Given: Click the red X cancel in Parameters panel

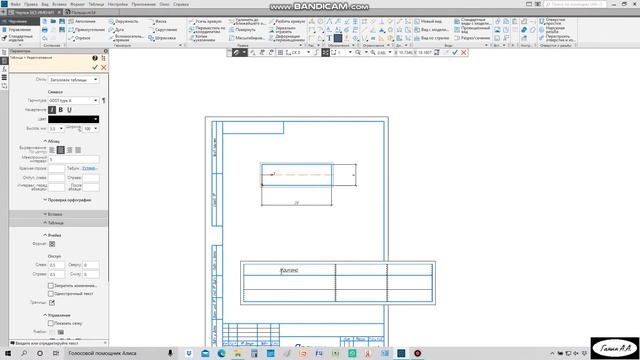Looking at the screenshot, I should [x=104, y=67].
